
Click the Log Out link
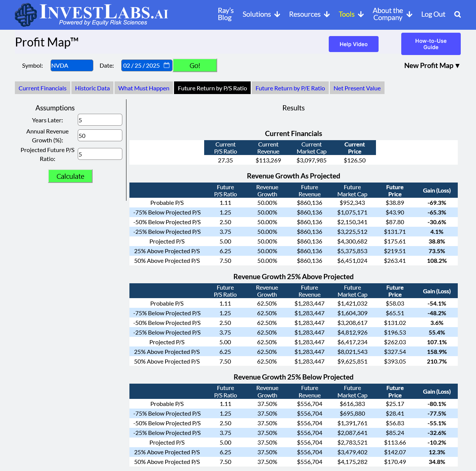(433, 14)
